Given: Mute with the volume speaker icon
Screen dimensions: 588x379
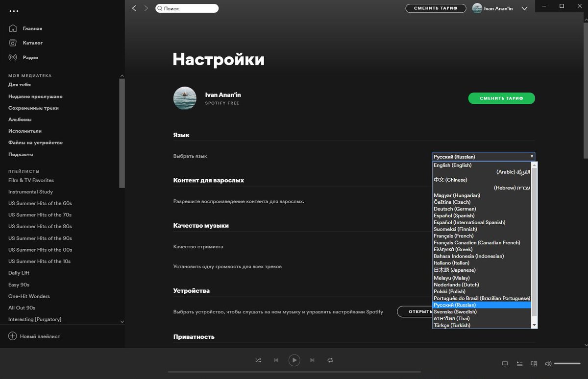Looking at the screenshot, I should click(x=548, y=364).
